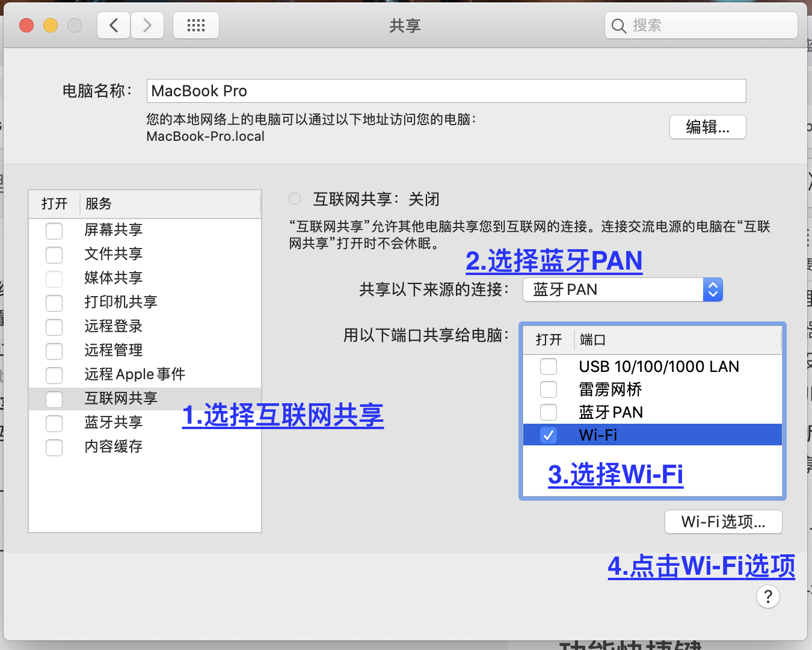
Task: Select the 远程管理 service row
Action: coord(145,350)
